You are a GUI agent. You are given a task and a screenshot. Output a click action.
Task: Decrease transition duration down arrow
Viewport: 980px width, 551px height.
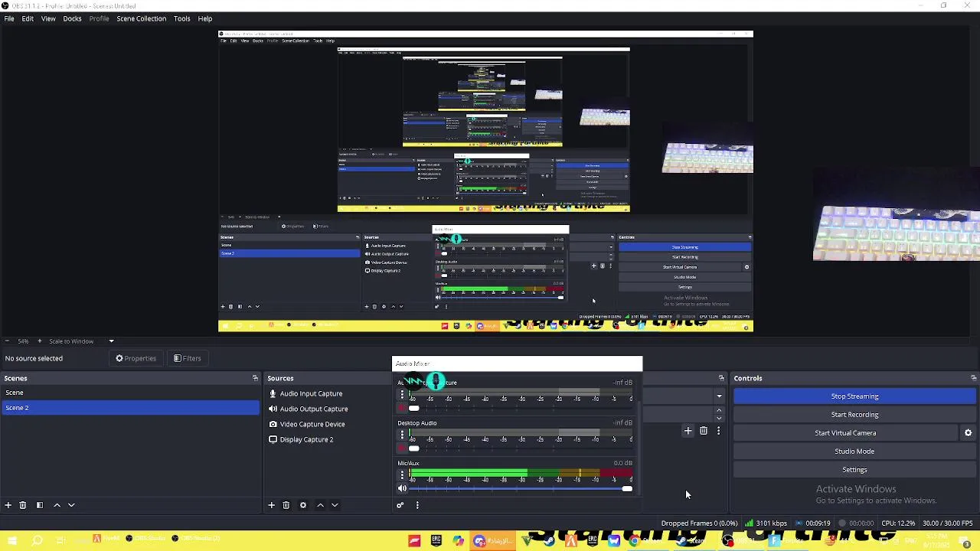tap(718, 419)
